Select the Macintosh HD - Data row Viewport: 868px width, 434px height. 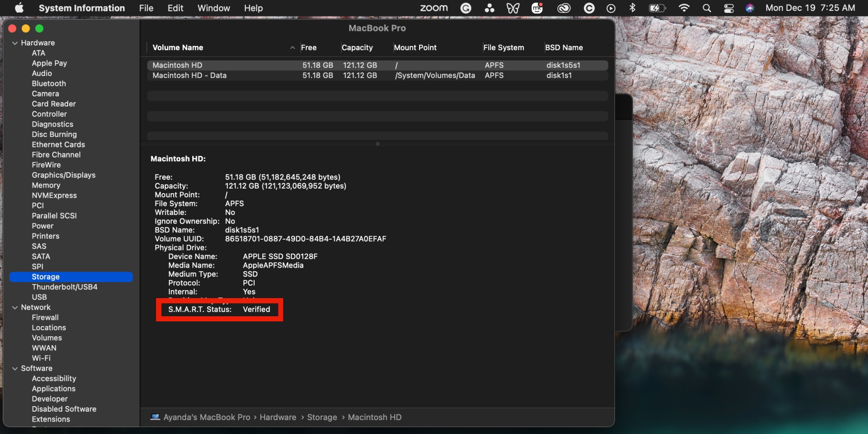click(377, 75)
